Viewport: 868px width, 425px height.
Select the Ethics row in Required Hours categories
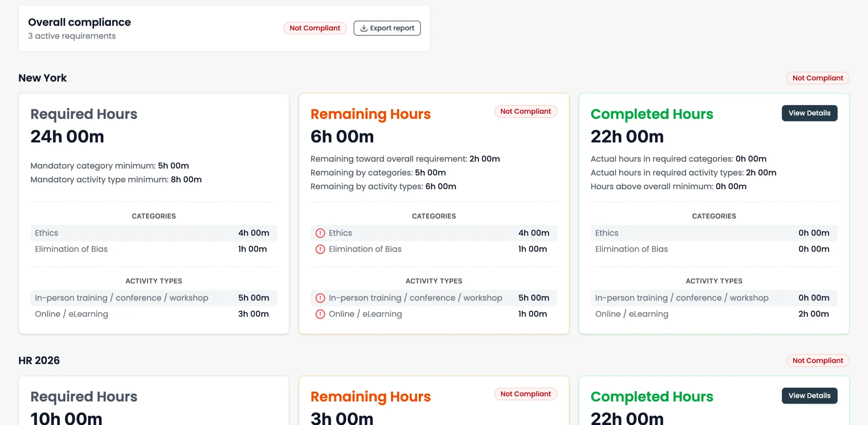[154, 233]
